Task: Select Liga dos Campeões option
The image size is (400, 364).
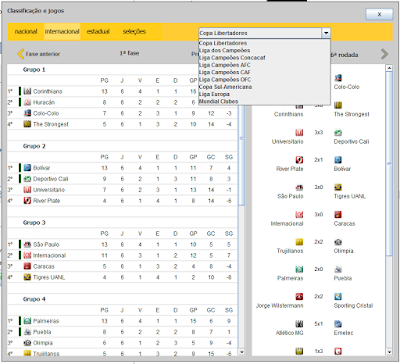Action: [264, 50]
